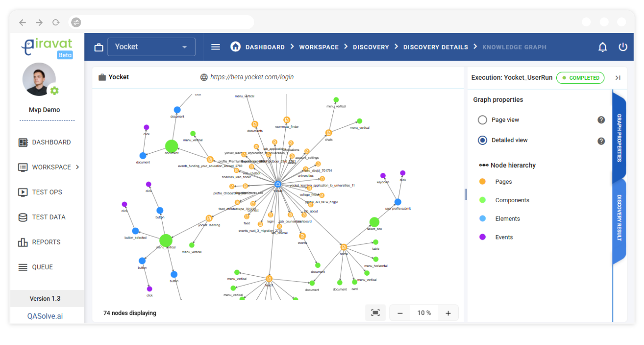Open Dashboard in the left sidebar
Viewport: 644px width, 345px height.
[44, 142]
